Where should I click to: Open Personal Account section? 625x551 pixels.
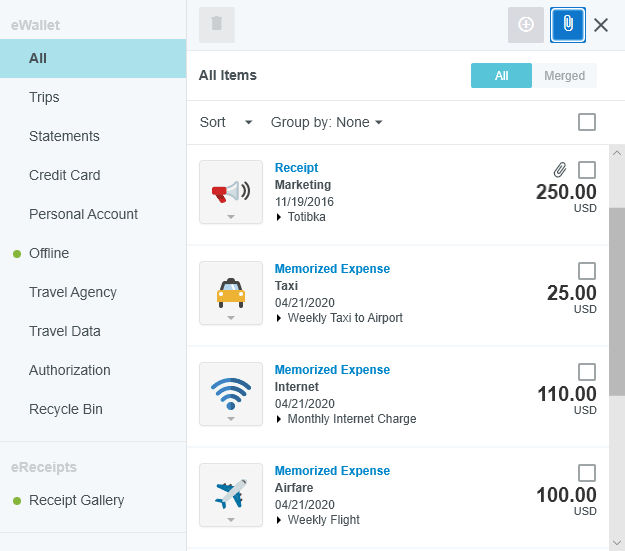pos(83,214)
